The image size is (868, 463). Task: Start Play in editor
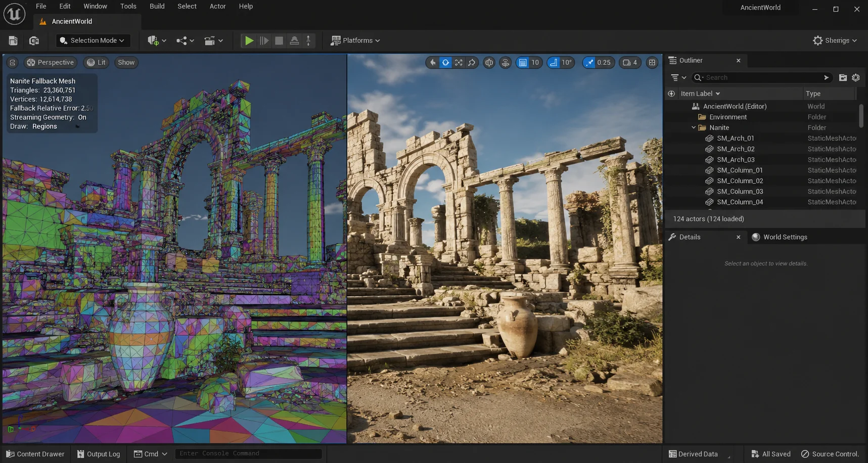tap(249, 40)
